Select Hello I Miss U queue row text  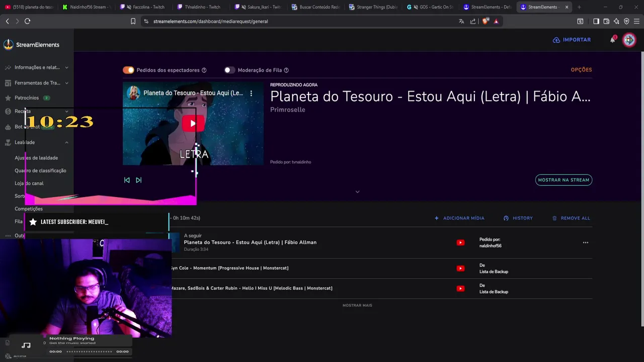[252, 288]
